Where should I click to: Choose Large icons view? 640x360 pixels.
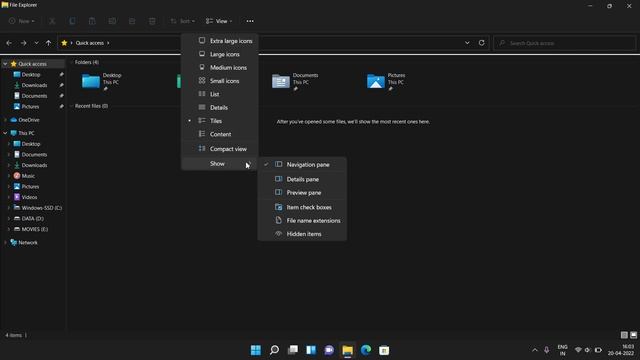pos(220,54)
